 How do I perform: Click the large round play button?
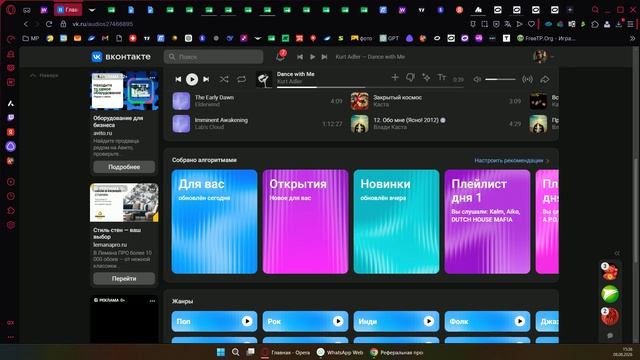tap(192, 79)
